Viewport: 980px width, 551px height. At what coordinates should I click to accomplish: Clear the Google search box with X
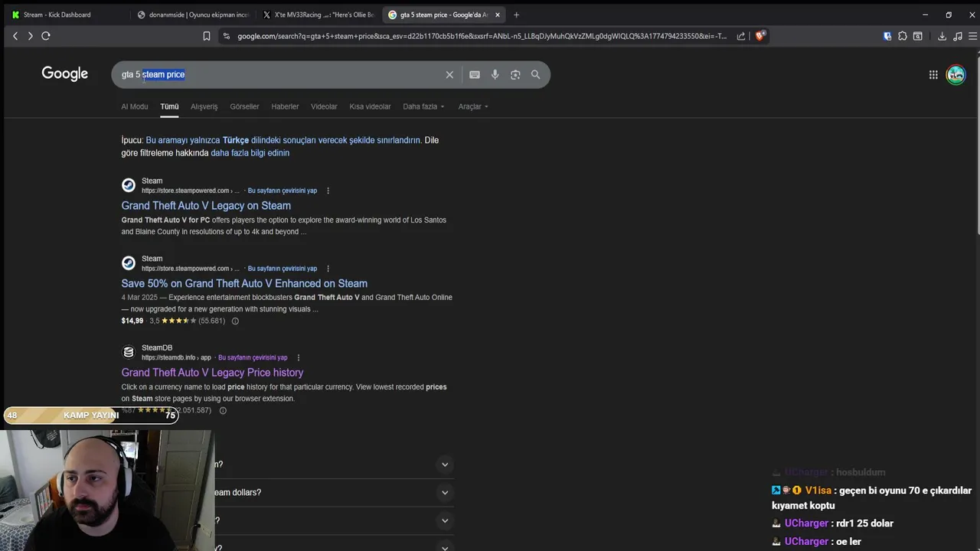[449, 74]
